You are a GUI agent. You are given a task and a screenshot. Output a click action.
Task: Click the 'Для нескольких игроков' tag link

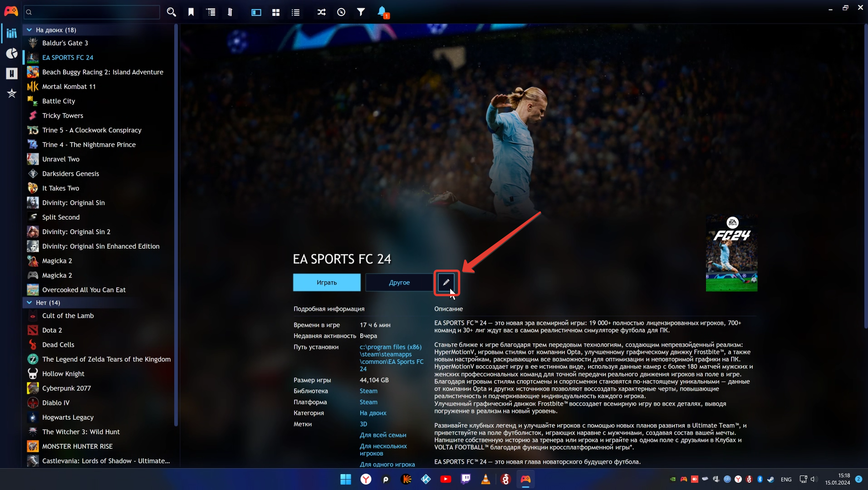[x=383, y=450]
